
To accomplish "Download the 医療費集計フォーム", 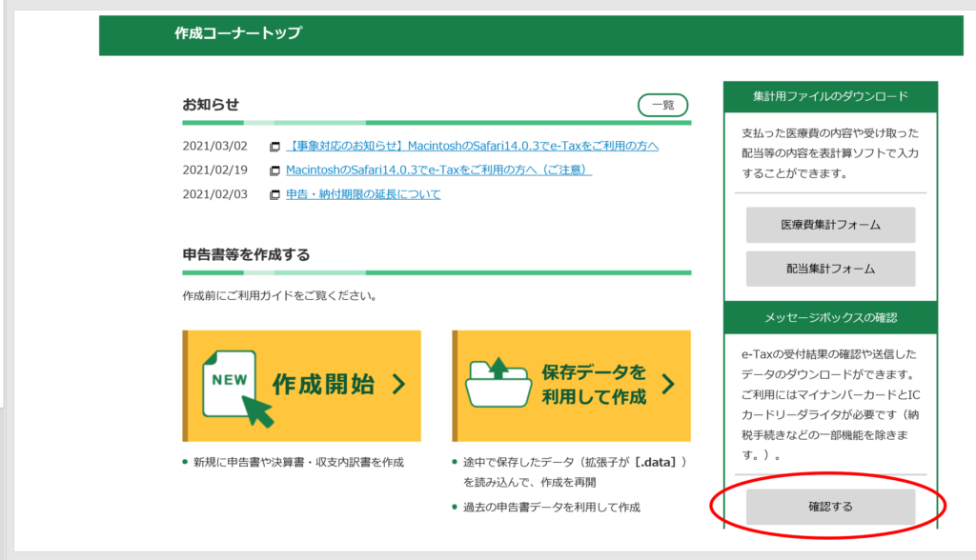I will 830,225.
